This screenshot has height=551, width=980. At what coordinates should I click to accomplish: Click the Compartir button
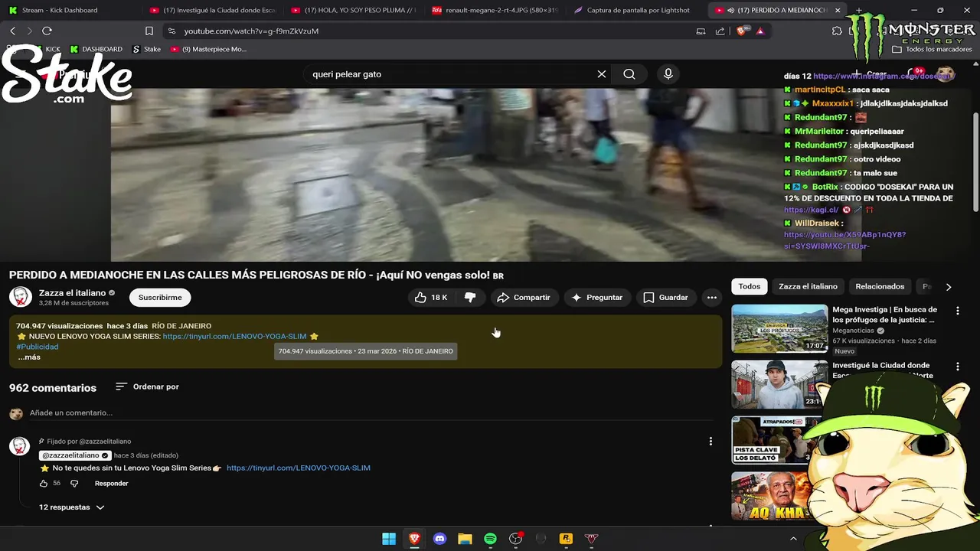(x=524, y=297)
